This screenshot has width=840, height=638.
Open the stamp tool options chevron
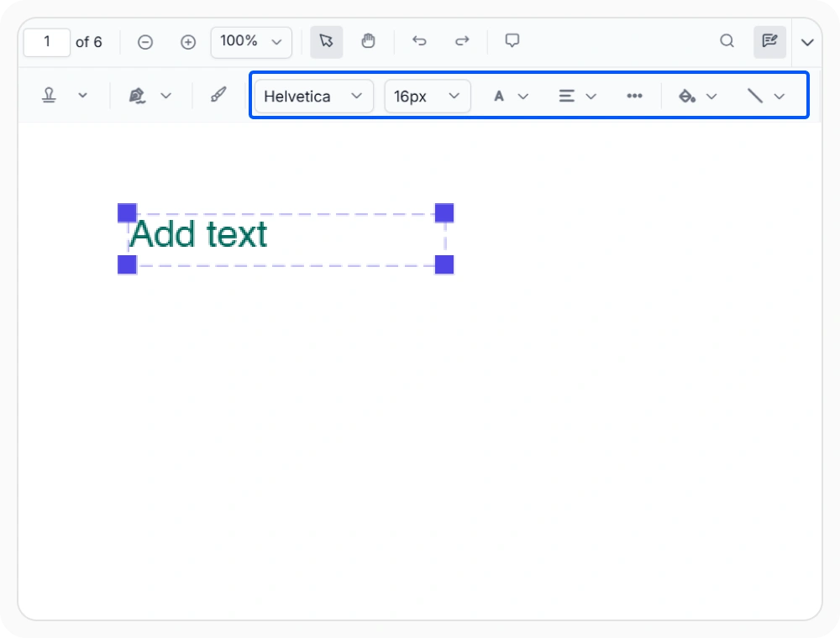click(x=82, y=96)
